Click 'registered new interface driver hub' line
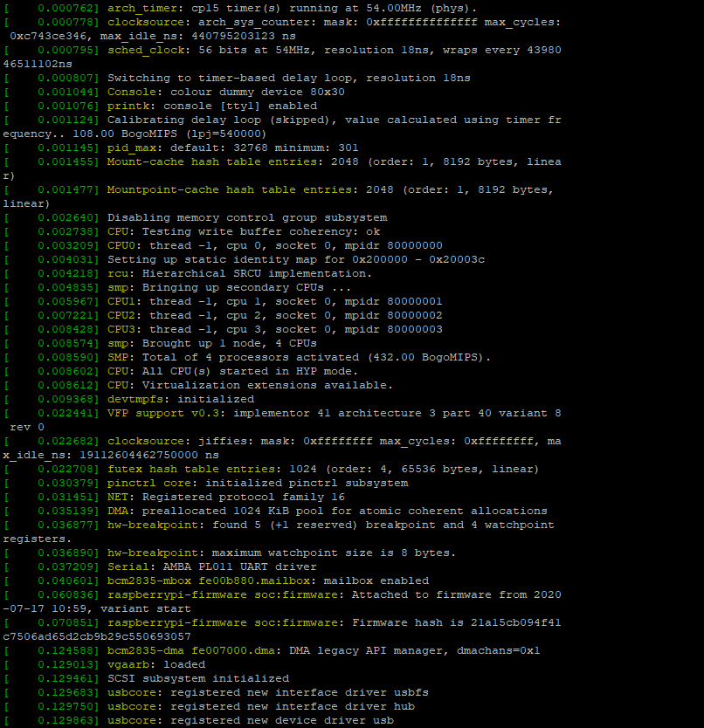This screenshot has width=704, height=728. (260, 707)
